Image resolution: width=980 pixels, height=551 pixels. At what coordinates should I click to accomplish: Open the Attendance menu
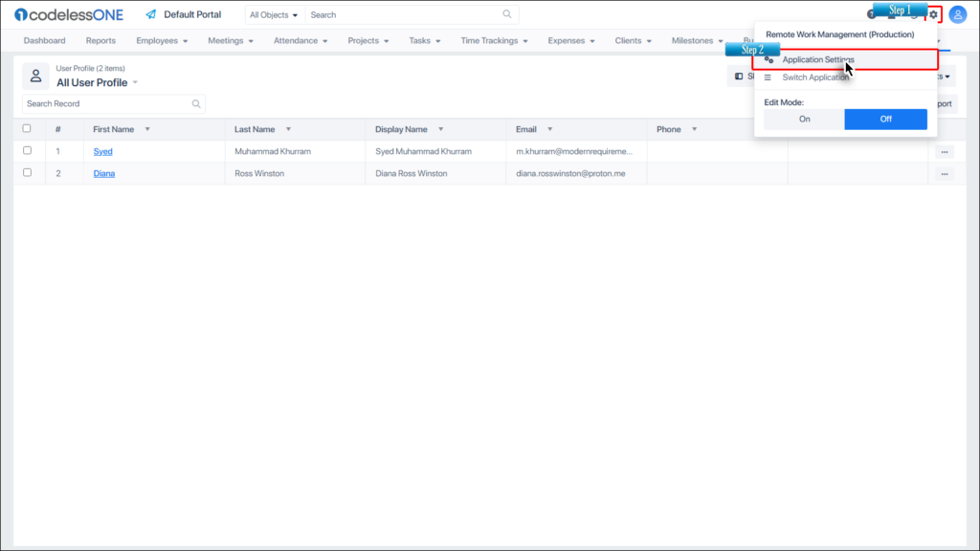click(301, 40)
